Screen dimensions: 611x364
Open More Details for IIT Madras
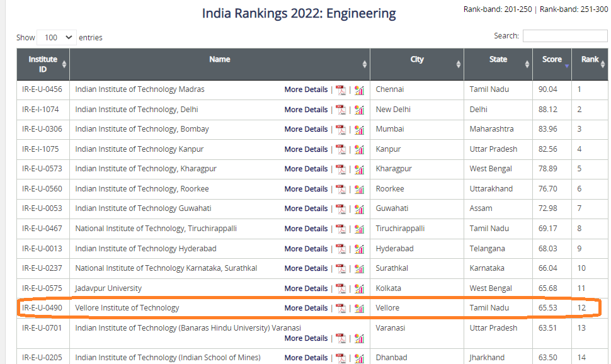[306, 89]
